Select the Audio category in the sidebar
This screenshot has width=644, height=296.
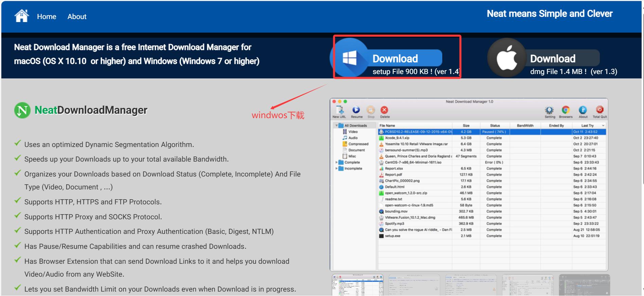tap(353, 138)
